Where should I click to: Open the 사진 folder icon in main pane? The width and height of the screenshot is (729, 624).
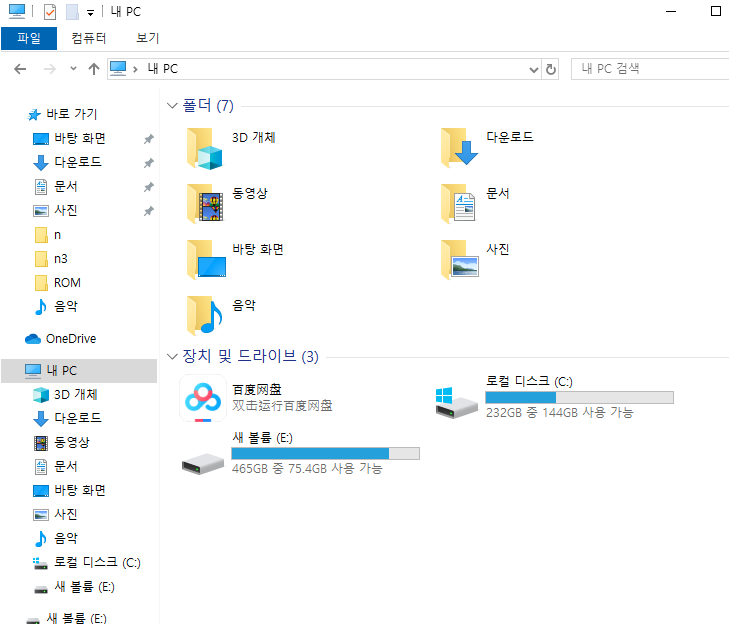point(460,259)
